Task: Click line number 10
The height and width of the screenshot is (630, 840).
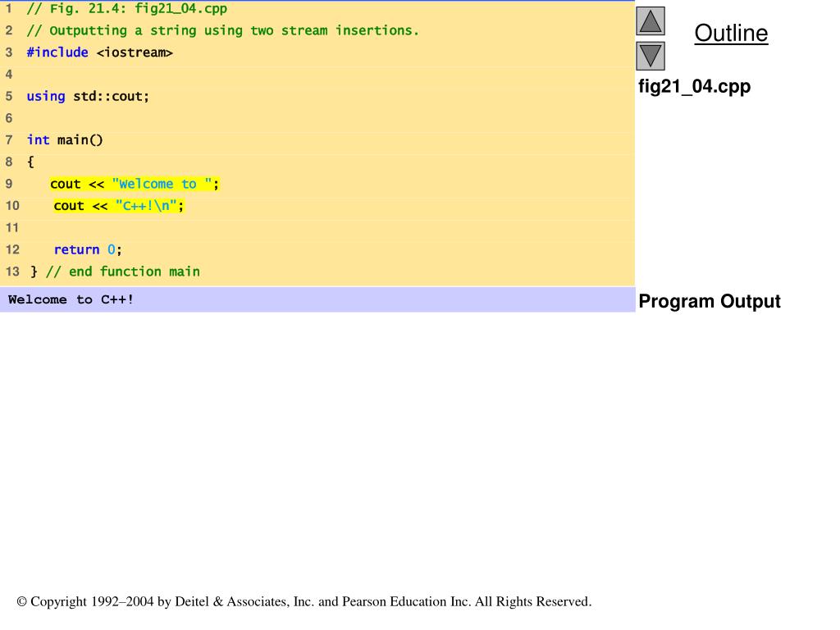Action: pos(12,206)
